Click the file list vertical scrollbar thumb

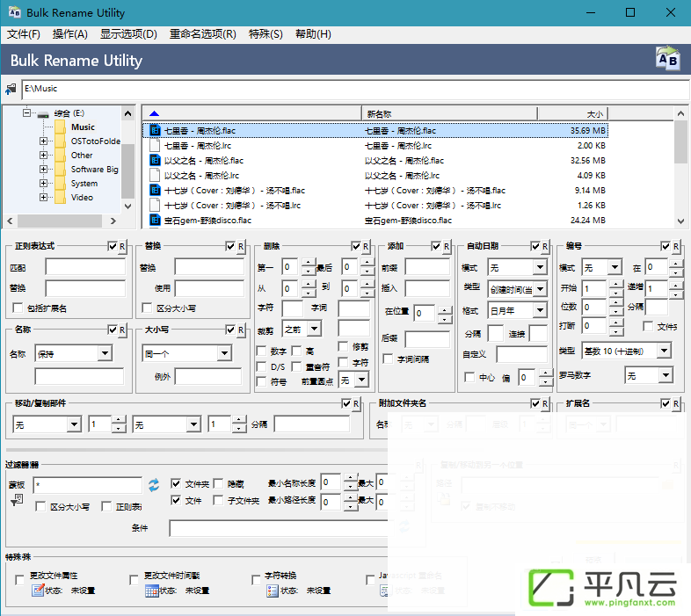point(680,141)
